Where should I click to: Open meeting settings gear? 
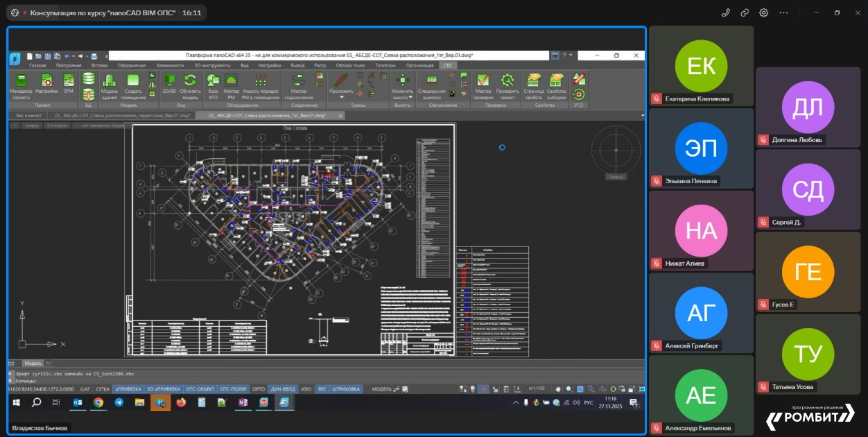click(764, 12)
